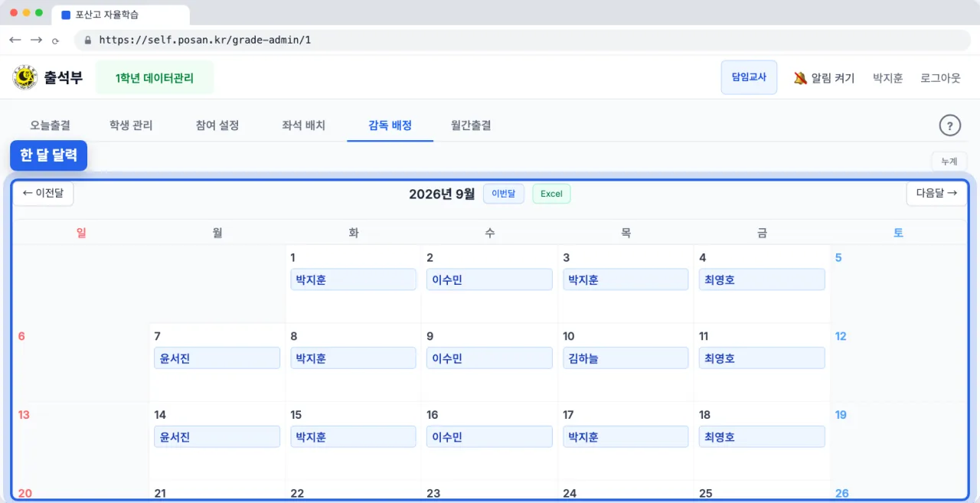
Task: Click the 담임교사 role button
Action: click(x=749, y=77)
